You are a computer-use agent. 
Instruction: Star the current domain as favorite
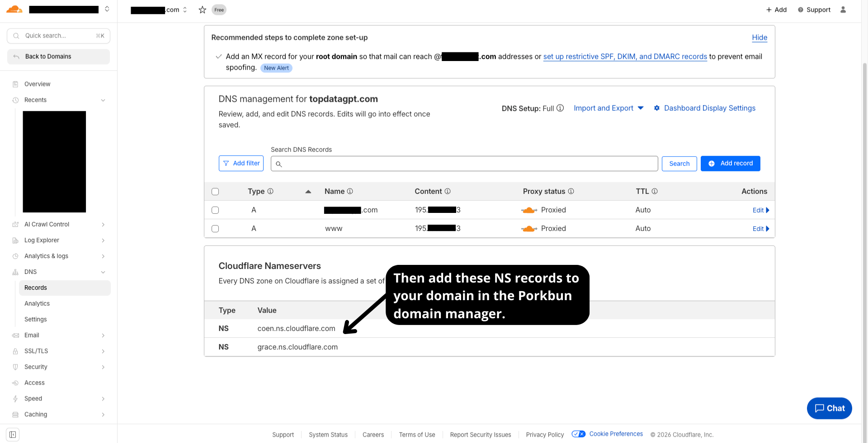[202, 9]
